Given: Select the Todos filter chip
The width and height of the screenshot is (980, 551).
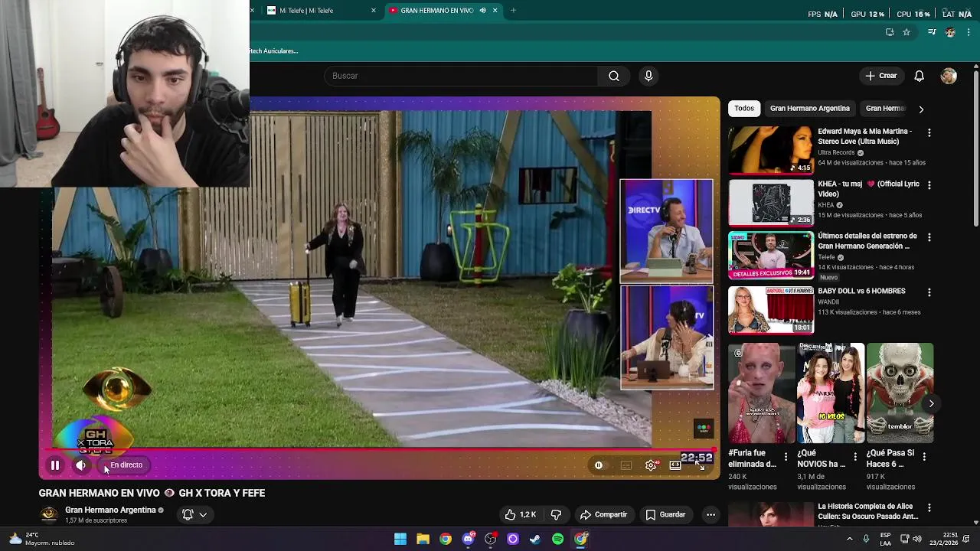Looking at the screenshot, I should [x=744, y=109].
